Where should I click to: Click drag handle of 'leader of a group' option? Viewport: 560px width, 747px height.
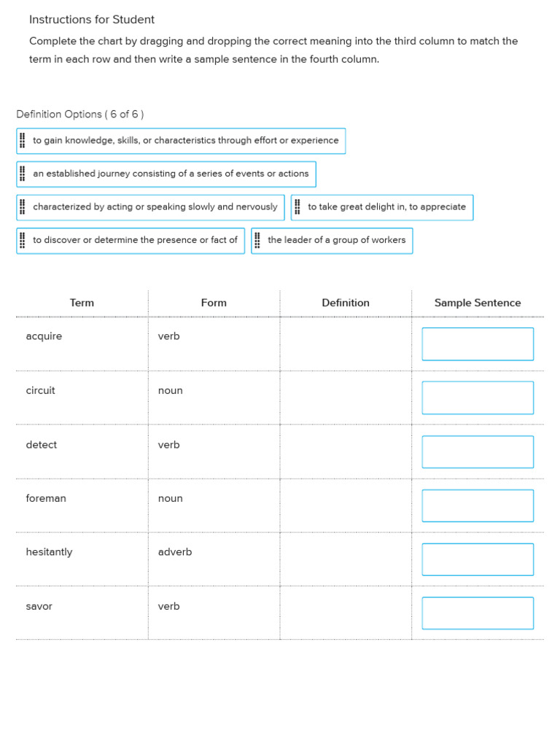pyautogui.click(x=257, y=240)
